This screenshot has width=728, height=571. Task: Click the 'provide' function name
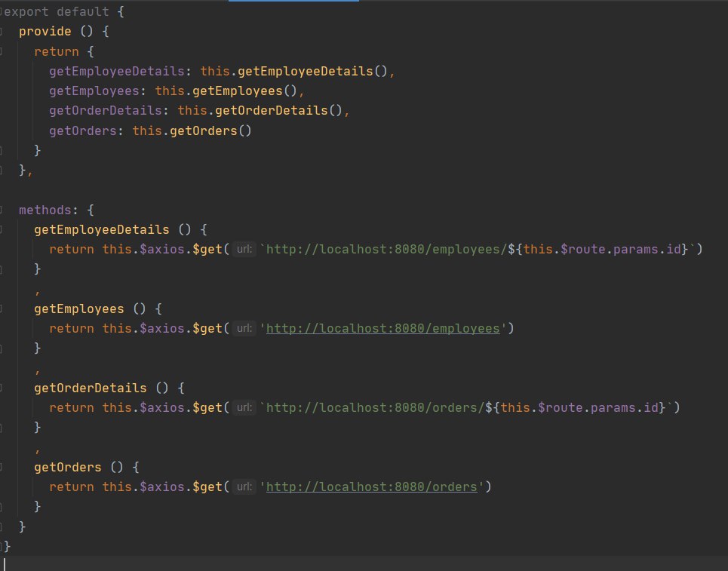pos(45,32)
